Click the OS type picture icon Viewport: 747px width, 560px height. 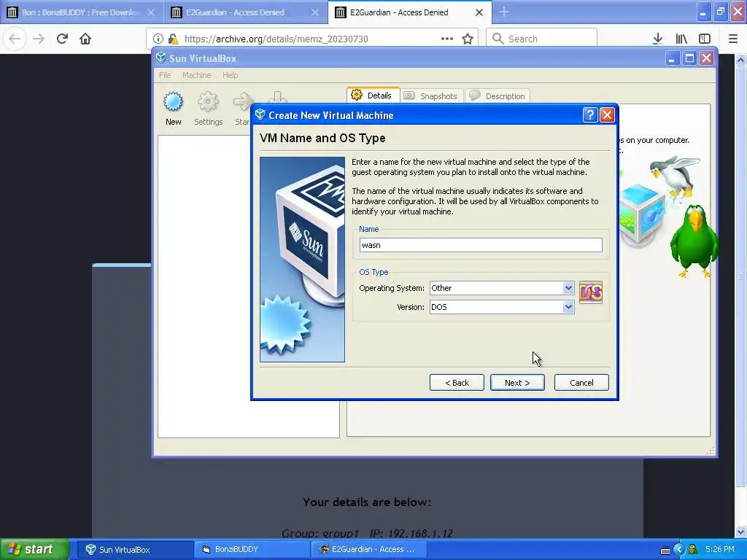[591, 292]
